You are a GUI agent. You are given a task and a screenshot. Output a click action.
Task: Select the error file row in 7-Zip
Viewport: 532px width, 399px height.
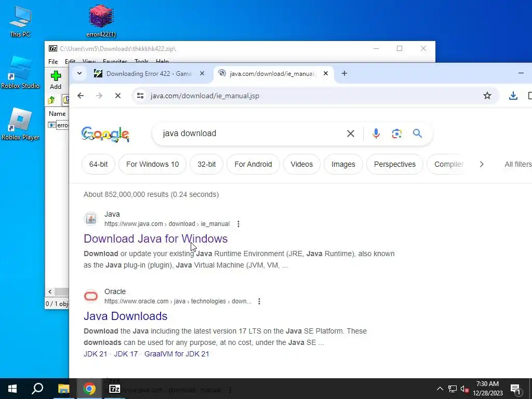click(58, 125)
